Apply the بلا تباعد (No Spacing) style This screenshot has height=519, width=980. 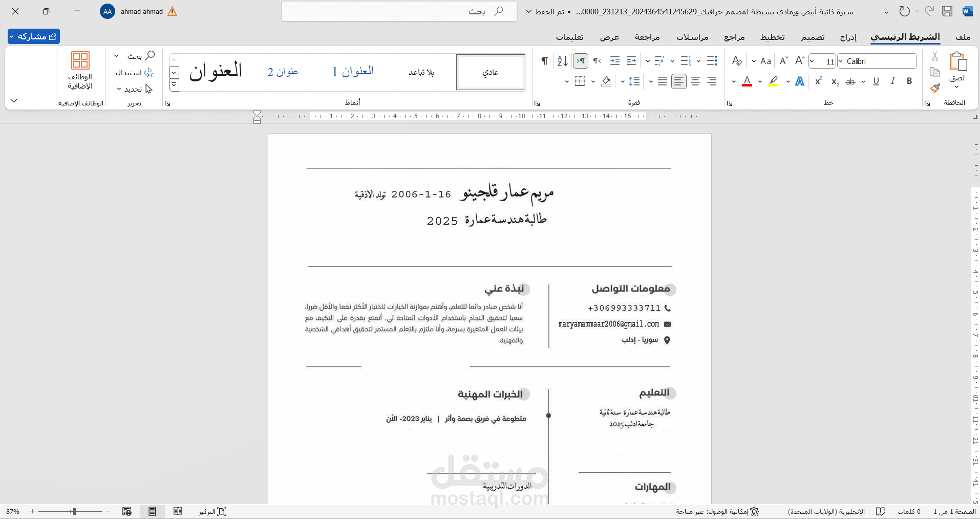click(x=421, y=72)
